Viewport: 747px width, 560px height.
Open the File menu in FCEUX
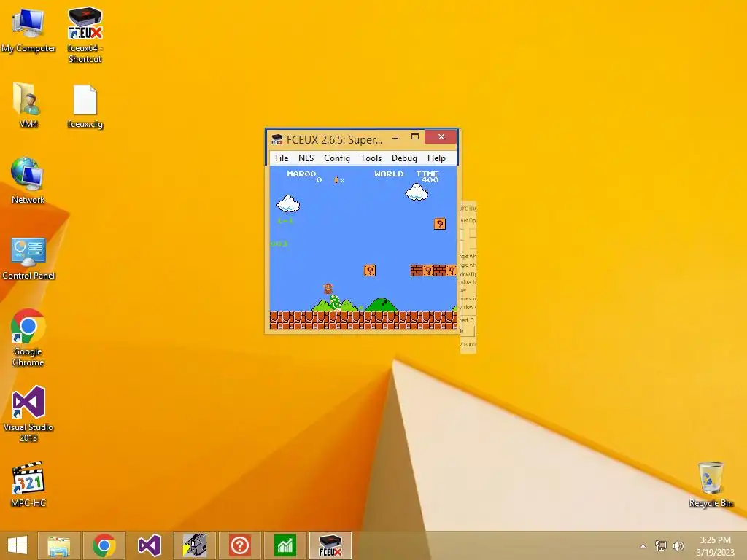tap(281, 158)
